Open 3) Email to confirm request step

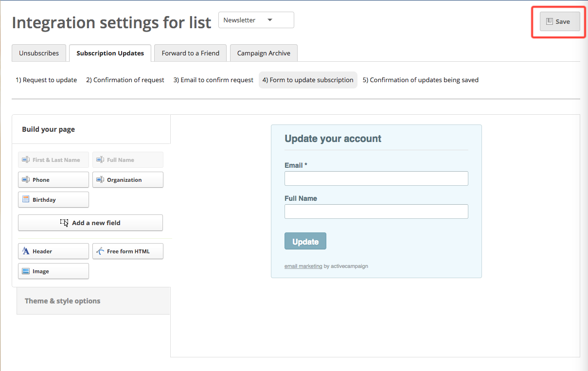click(213, 80)
